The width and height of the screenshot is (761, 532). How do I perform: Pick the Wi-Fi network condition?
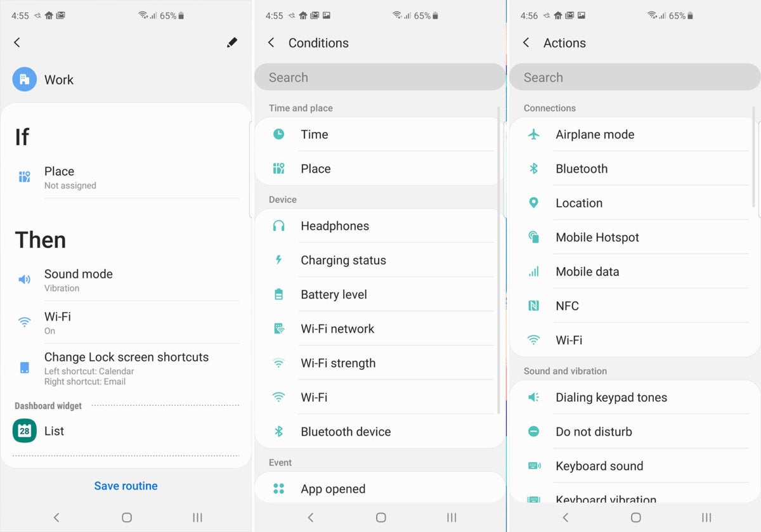[x=379, y=328]
